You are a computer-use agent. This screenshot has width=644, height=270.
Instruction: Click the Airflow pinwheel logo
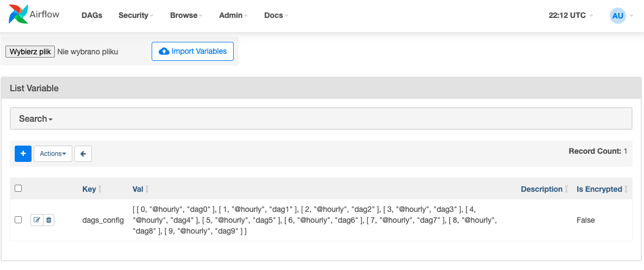(x=18, y=15)
